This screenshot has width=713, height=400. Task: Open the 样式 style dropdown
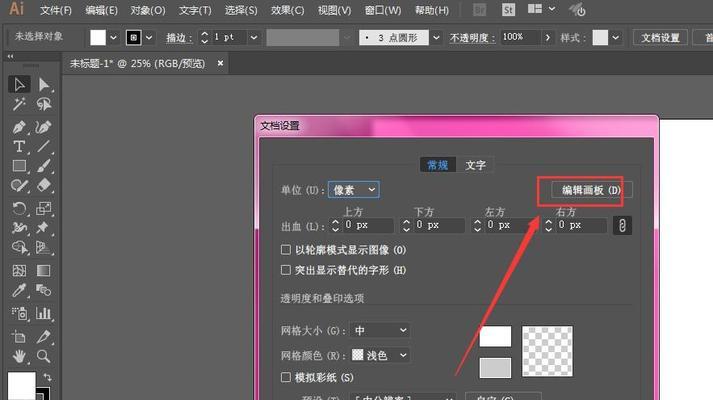pos(615,37)
